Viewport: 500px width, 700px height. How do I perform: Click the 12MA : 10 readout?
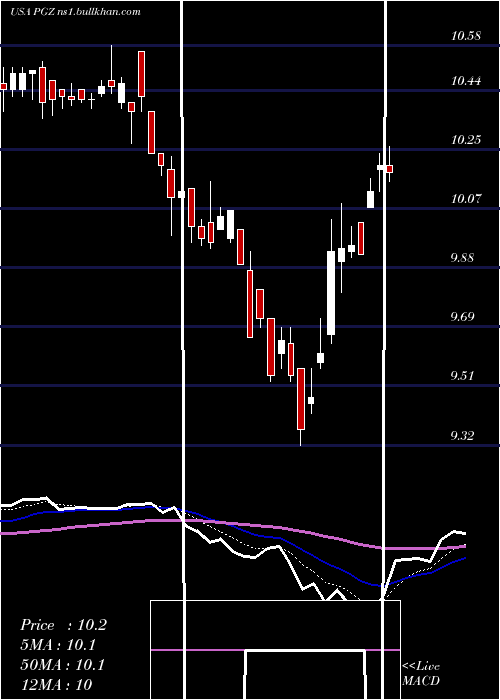point(56,684)
